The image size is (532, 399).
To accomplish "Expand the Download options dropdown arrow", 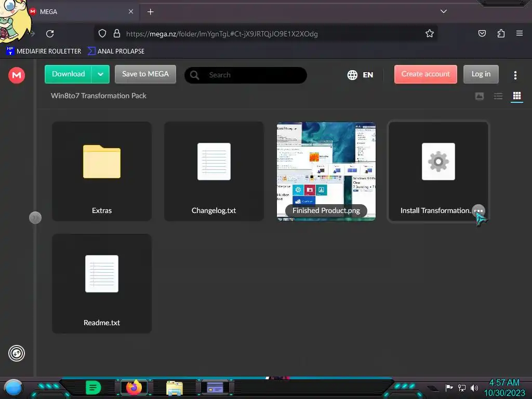I will (100, 74).
